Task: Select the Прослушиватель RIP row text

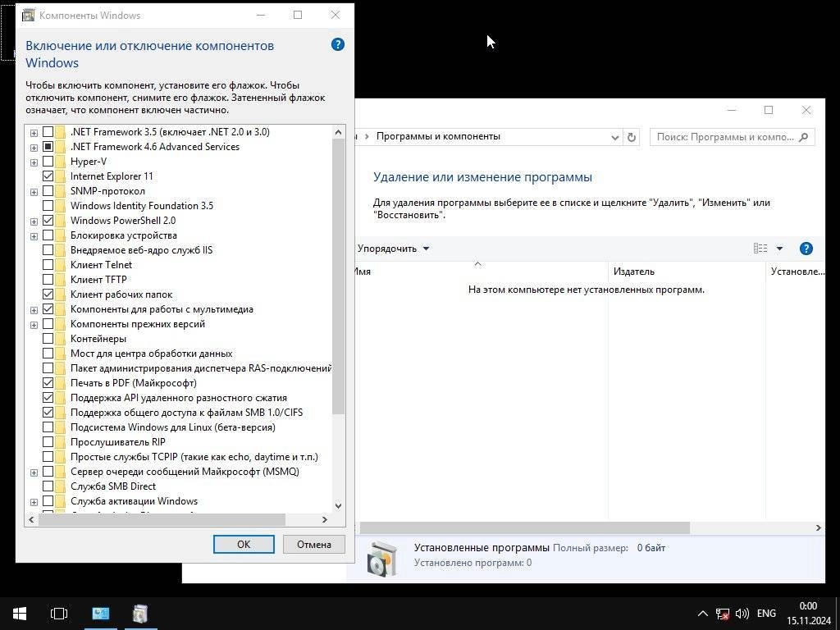Action: (118, 442)
